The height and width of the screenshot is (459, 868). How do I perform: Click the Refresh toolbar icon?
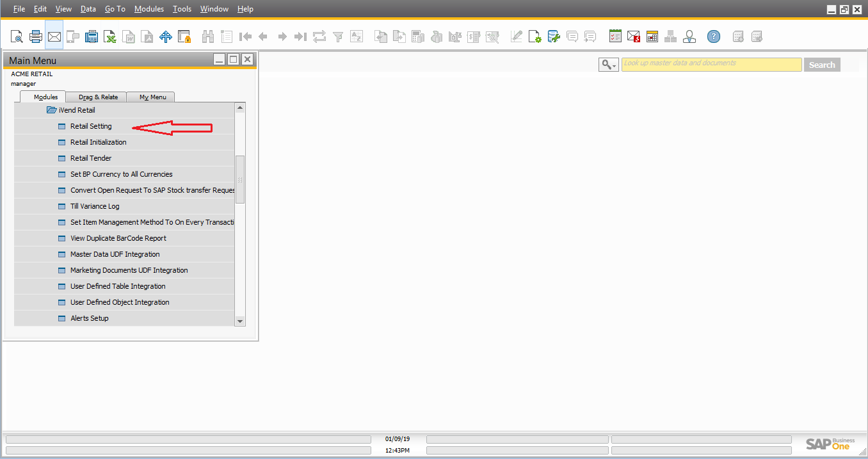click(x=319, y=36)
